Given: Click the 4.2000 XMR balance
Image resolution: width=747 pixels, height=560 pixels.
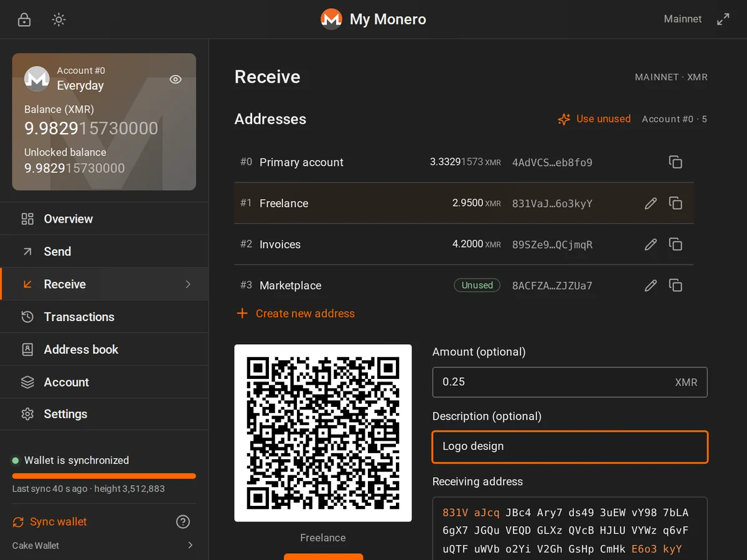Looking at the screenshot, I should [x=476, y=245].
